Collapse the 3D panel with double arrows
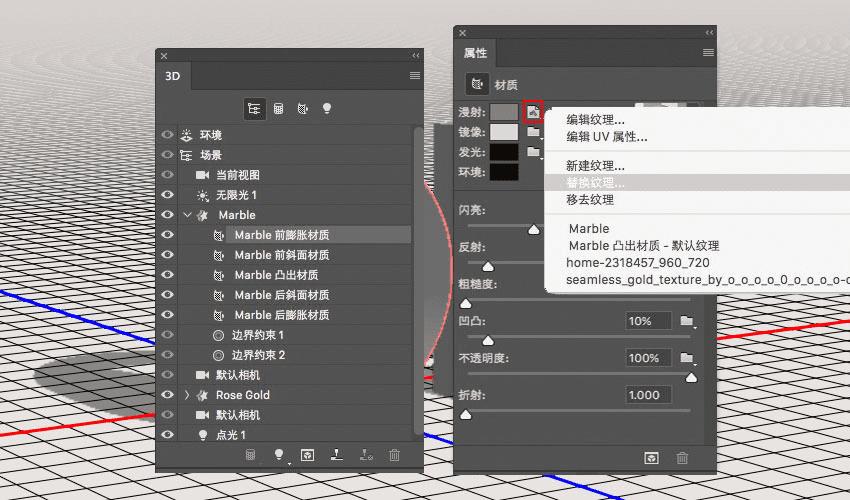This screenshot has height=500, width=850. pyautogui.click(x=416, y=55)
